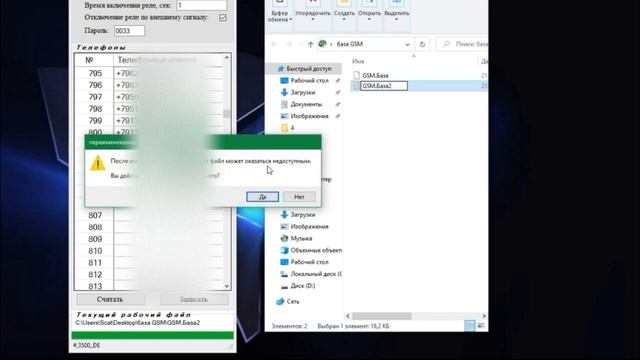Click the Explorer forward arrow
Viewport: 640px width, 360px height.
pyautogui.click(x=289, y=44)
